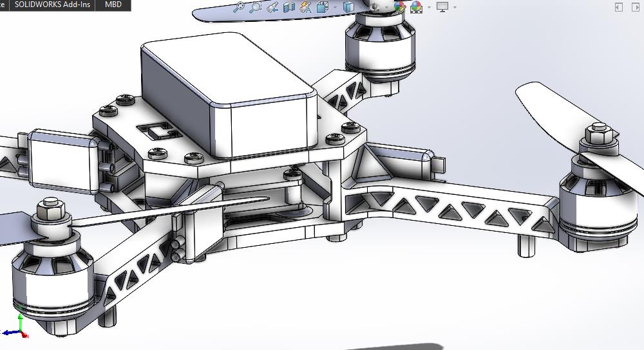
Task: Click the Edit Appearance icon
Action: [400, 7]
